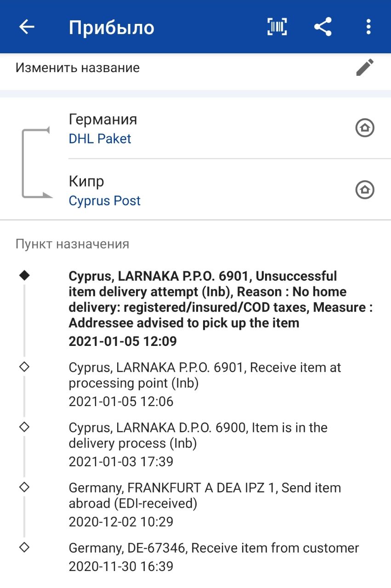Open the three-dot overflow menu
Viewport: 391px width, 588px height.
(368, 27)
